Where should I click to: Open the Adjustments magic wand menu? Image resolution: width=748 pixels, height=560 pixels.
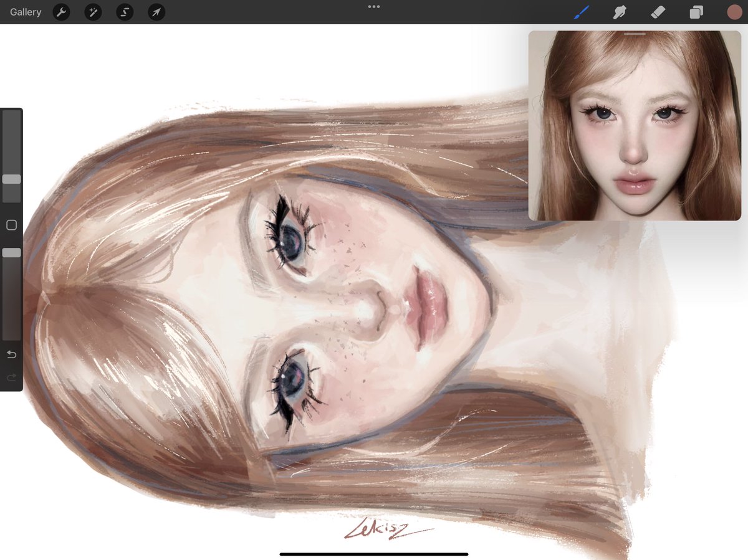pyautogui.click(x=93, y=12)
